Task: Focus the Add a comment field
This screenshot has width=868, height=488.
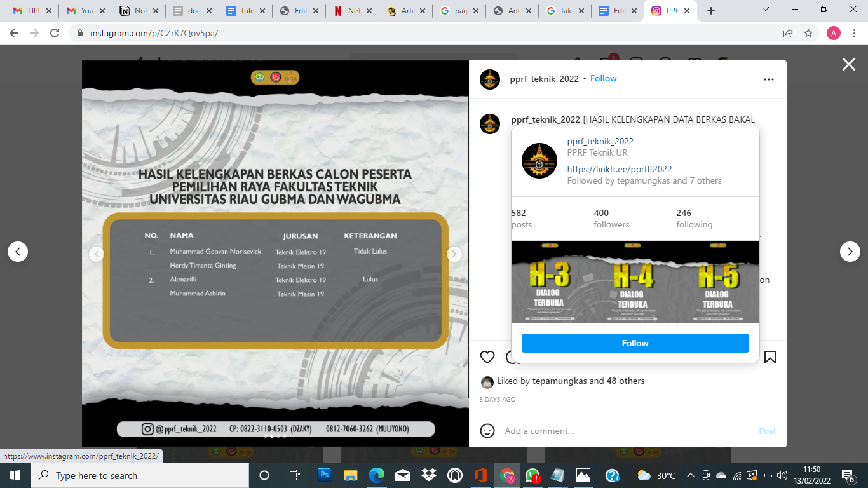Action: point(626,431)
